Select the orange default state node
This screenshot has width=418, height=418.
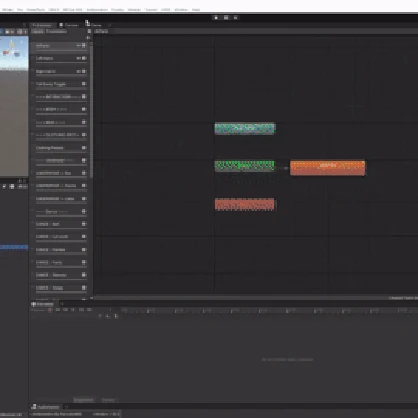click(x=327, y=168)
